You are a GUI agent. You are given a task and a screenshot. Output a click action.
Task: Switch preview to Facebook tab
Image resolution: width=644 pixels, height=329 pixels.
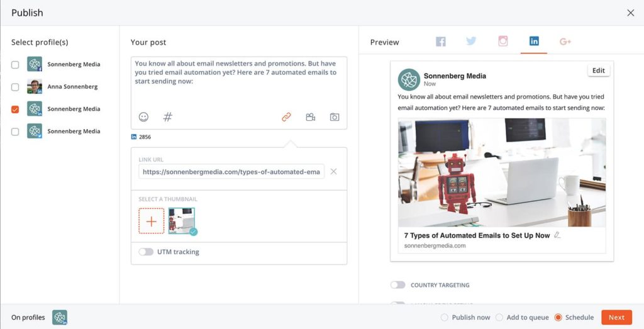[x=441, y=42]
